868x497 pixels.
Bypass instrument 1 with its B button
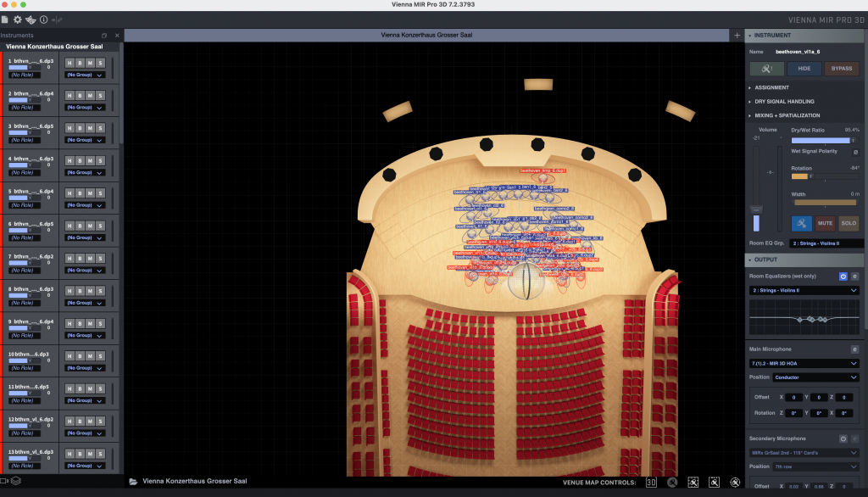[x=80, y=63]
